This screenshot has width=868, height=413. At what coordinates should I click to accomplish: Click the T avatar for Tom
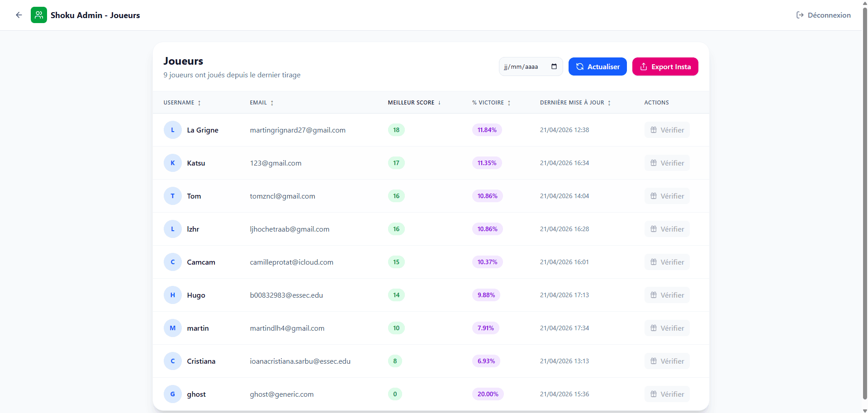pyautogui.click(x=173, y=196)
